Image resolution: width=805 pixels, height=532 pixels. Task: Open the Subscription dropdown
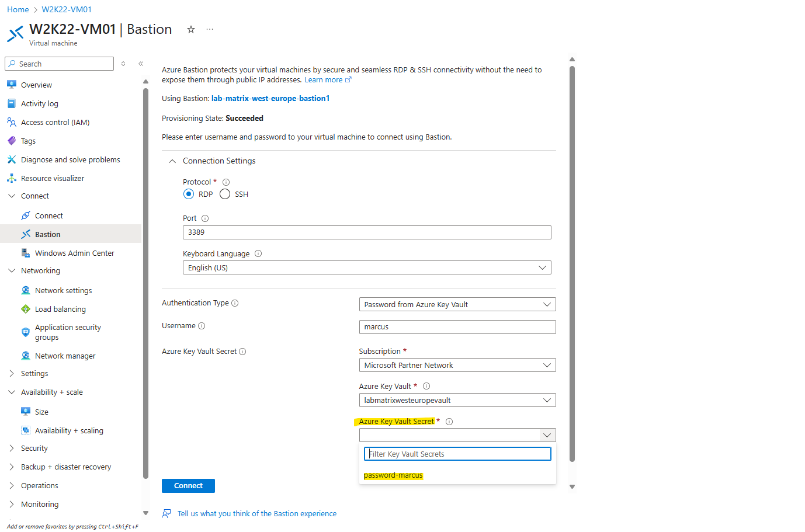tap(457, 365)
